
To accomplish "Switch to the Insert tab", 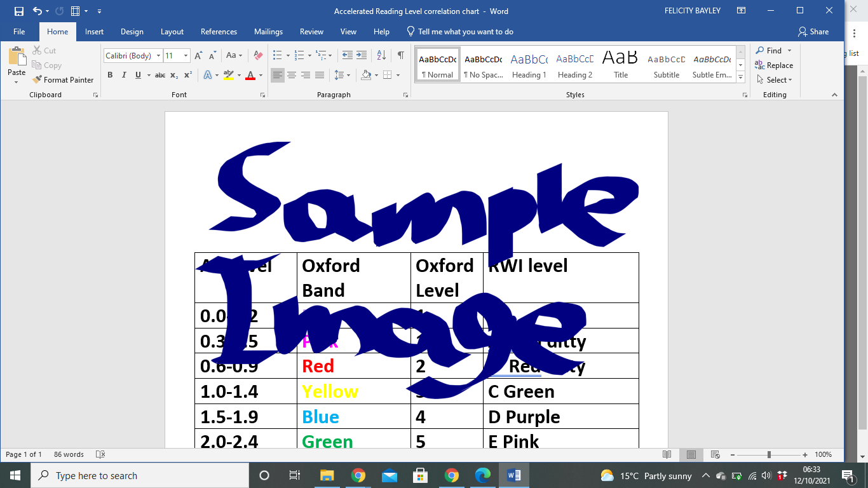I will (94, 32).
